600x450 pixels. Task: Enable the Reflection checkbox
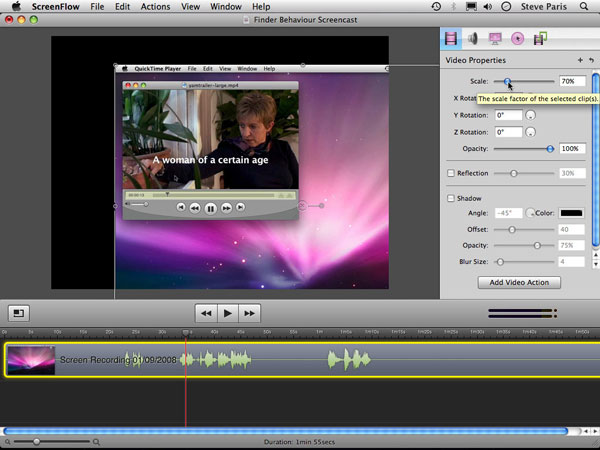coord(451,174)
